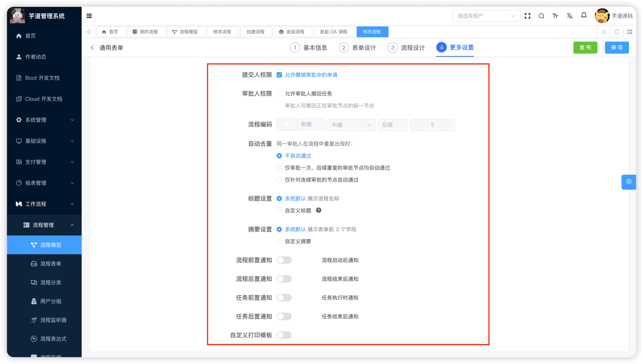Open the notification bell

pos(584,15)
